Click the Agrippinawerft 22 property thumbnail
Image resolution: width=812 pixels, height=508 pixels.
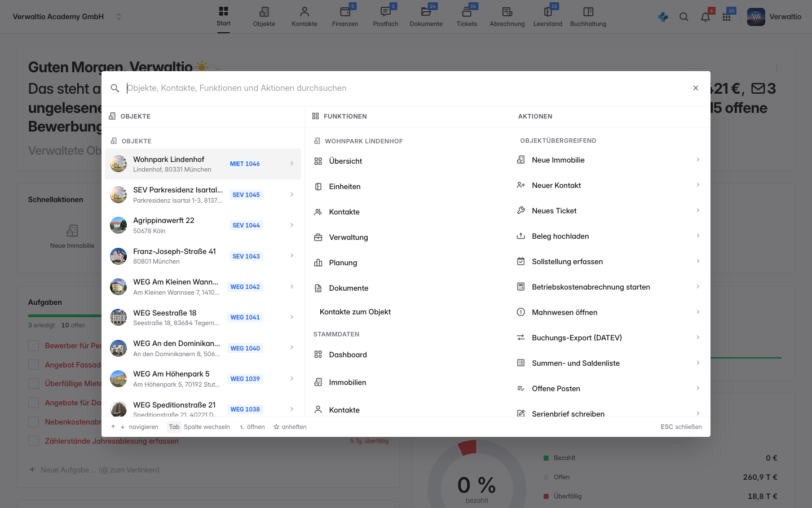[x=118, y=225]
